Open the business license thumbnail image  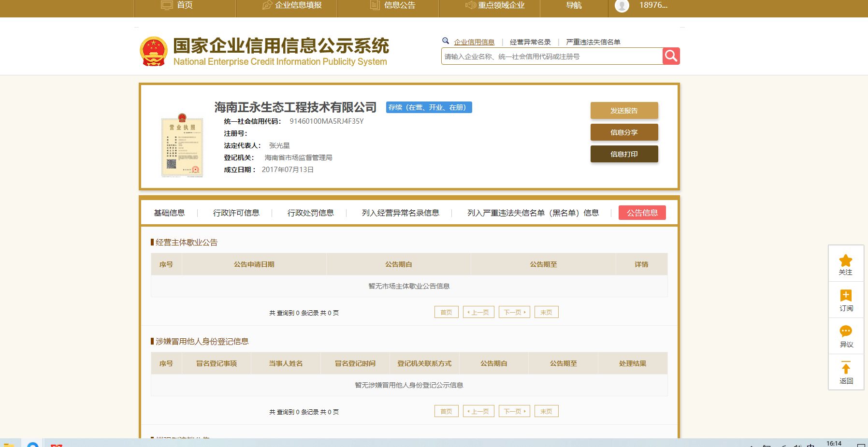[182, 145]
